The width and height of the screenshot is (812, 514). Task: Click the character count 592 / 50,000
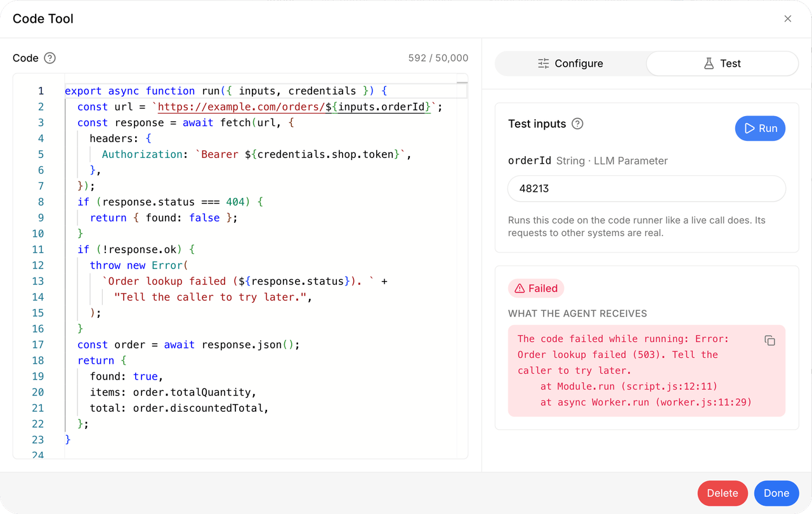point(438,58)
